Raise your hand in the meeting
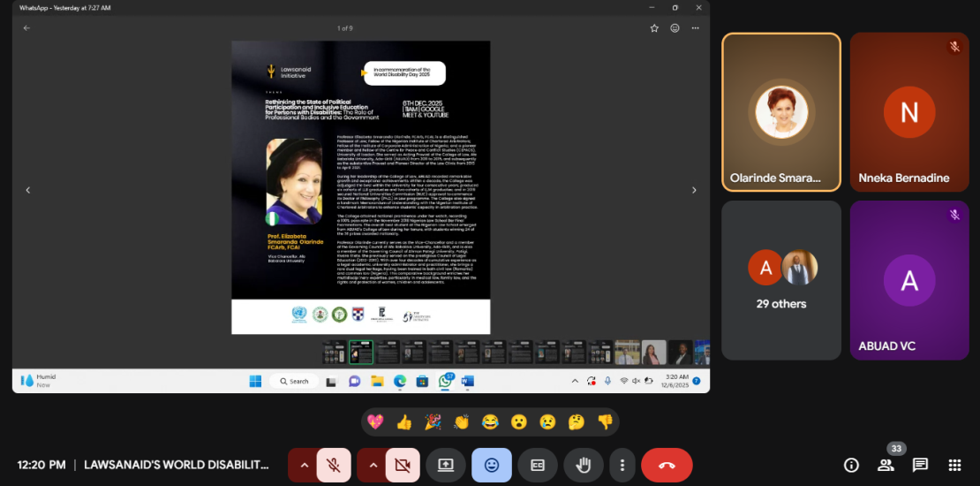 (x=583, y=465)
